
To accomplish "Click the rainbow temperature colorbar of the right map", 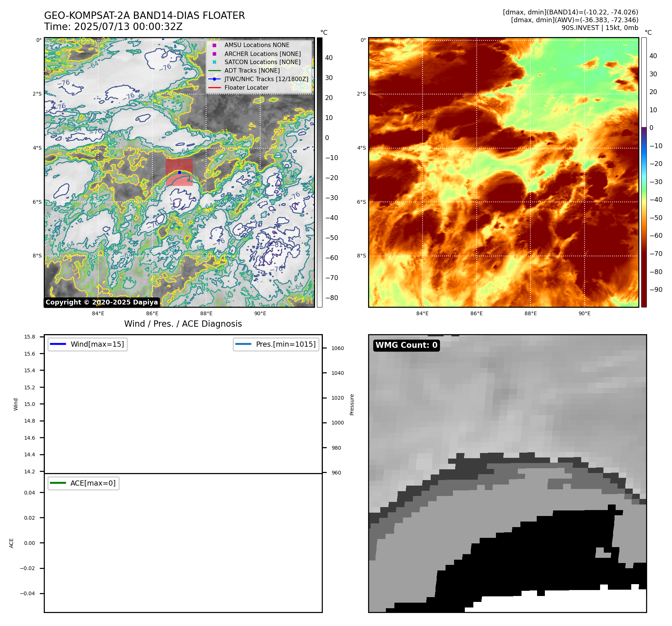I will (x=644, y=172).
